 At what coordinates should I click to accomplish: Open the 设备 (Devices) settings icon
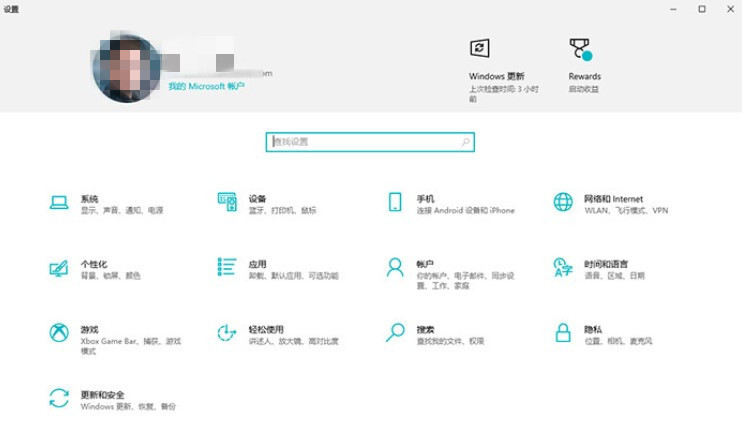pyautogui.click(x=227, y=203)
